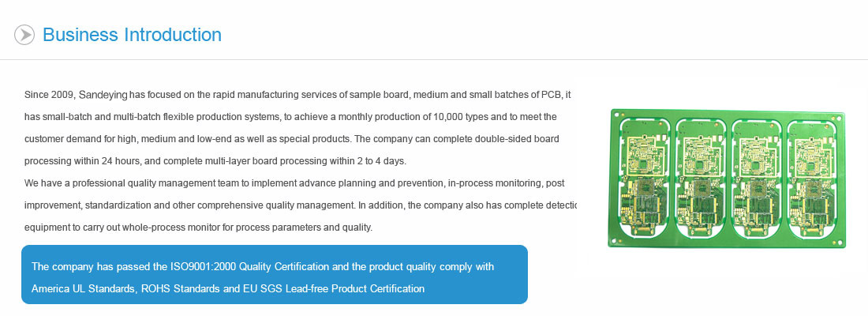Click the gray circular arrow icon
The height and width of the screenshot is (316, 868).
[24, 35]
